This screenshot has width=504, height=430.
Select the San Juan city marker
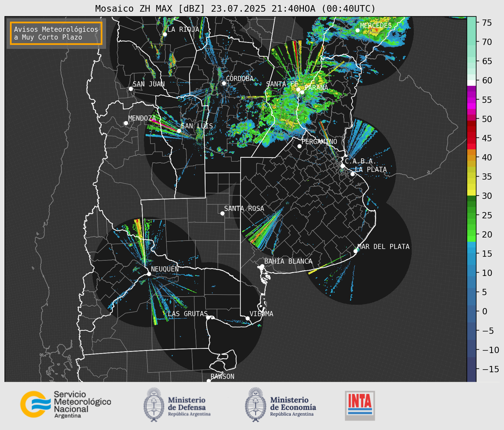click(x=131, y=89)
